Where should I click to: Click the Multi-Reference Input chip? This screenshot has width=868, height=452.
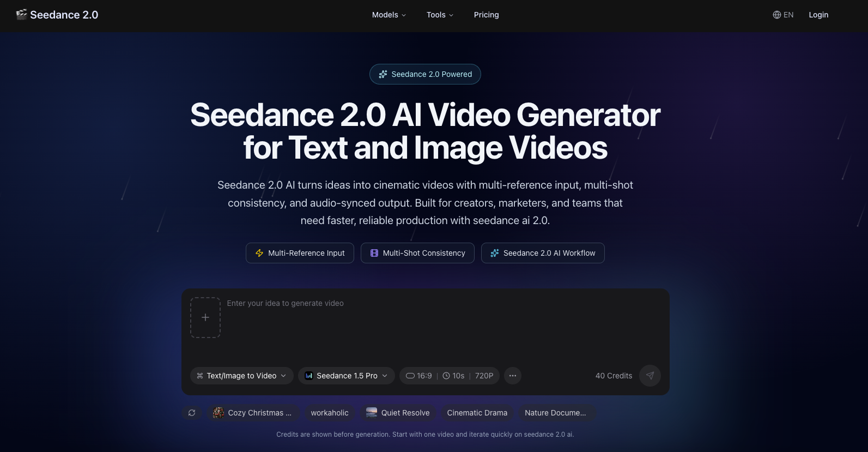(300, 253)
